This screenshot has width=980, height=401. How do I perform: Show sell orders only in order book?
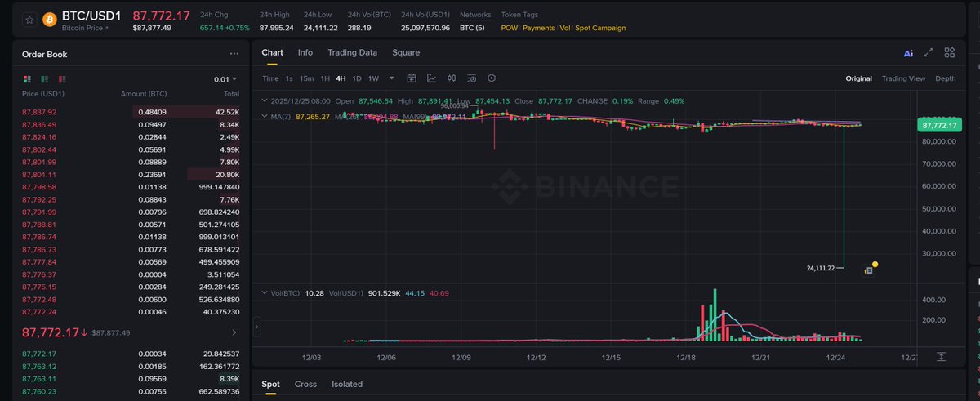(62, 79)
